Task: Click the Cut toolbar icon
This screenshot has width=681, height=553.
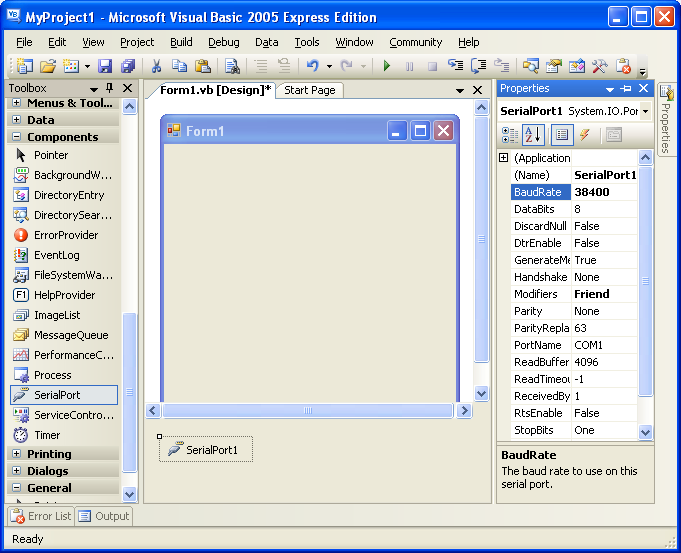Action: click(x=156, y=66)
